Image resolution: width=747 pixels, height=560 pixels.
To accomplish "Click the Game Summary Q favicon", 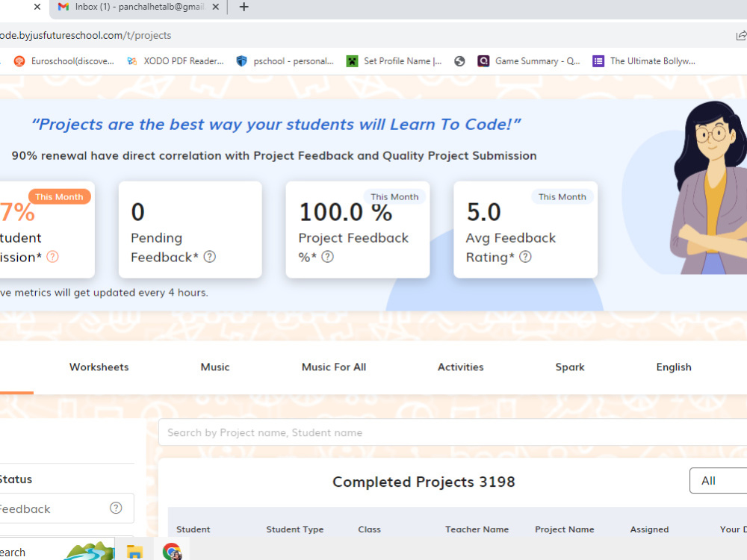I will (x=483, y=61).
